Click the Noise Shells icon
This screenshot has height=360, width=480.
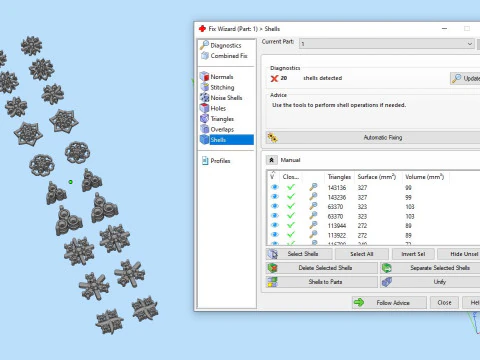(x=204, y=98)
